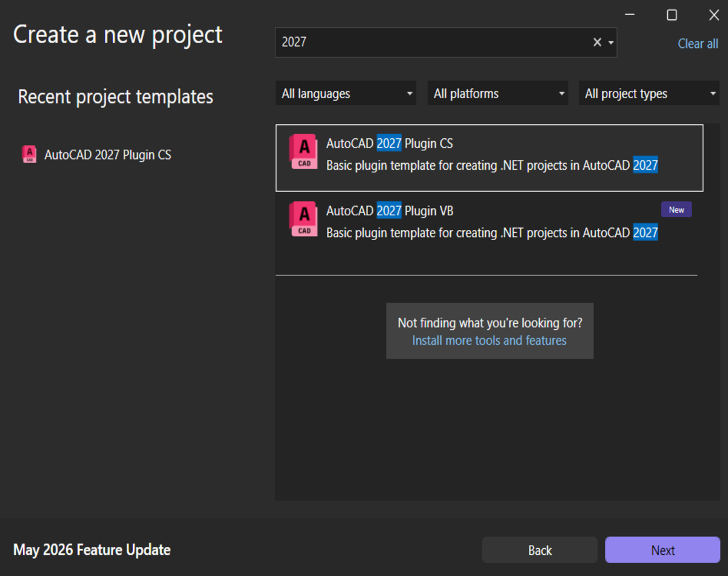
Task: Open Install more tools and features link
Action: 490,341
